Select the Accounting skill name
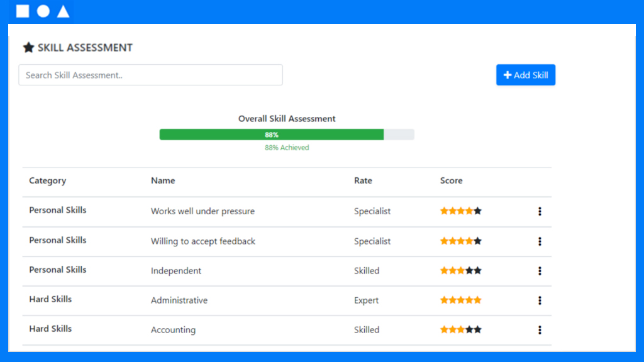This screenshot has width=644, height=362. pyautogui.click(x=174, y=330)
